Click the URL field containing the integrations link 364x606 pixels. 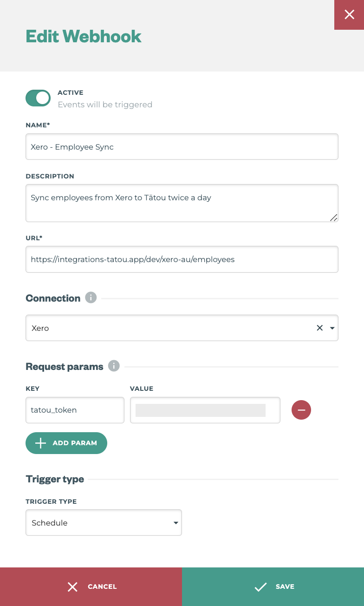[x=182, y=259]
